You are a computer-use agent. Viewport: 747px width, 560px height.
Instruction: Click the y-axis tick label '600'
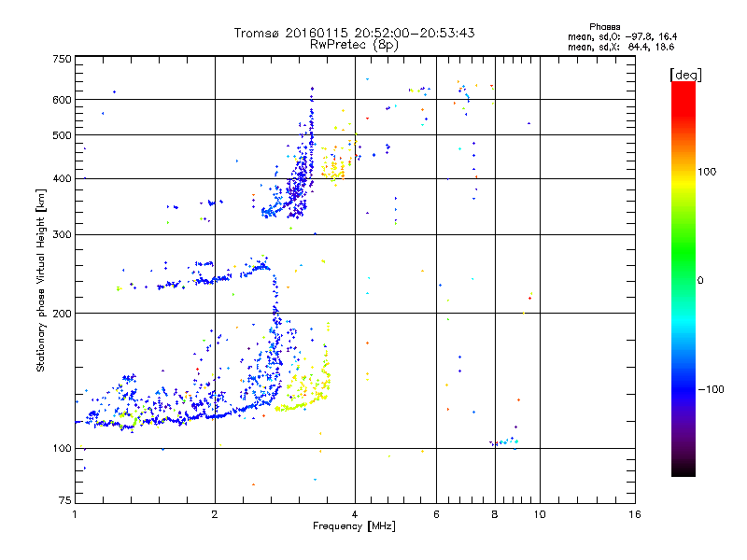[x=63, y=100]
